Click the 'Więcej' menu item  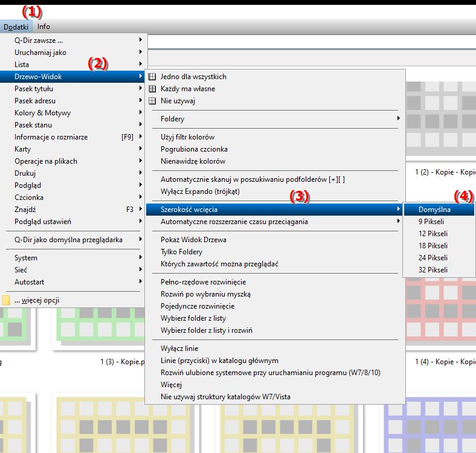[x=275, y=385]
